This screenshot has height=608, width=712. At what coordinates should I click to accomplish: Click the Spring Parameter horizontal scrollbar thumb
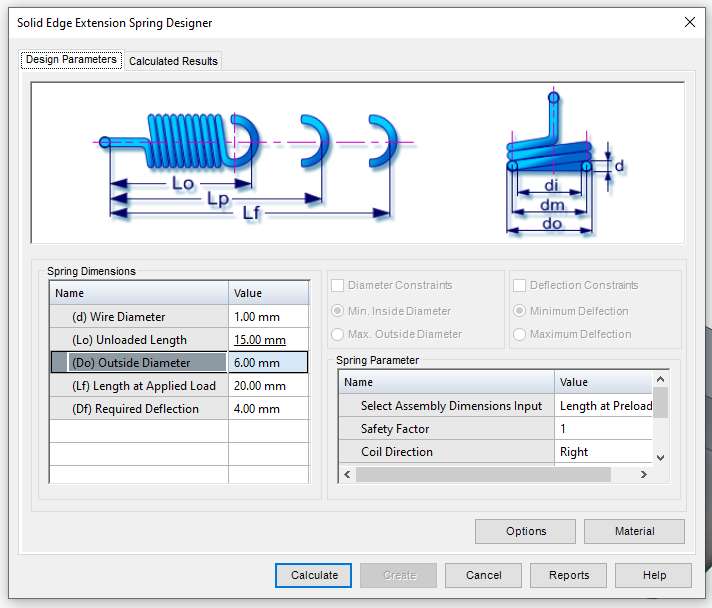483,474
